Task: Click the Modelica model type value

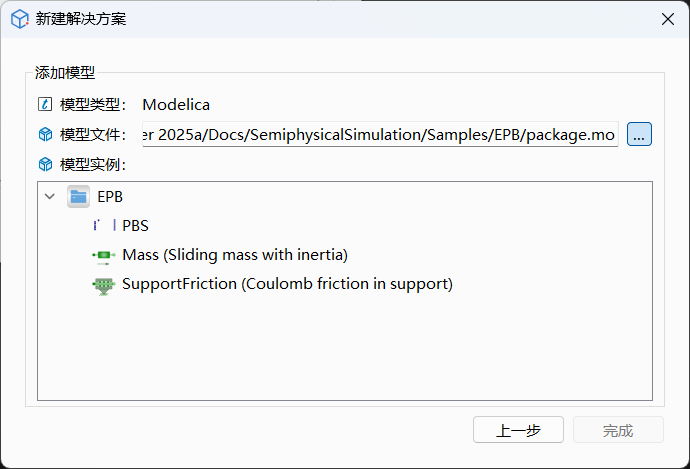Action: point(176,104)
